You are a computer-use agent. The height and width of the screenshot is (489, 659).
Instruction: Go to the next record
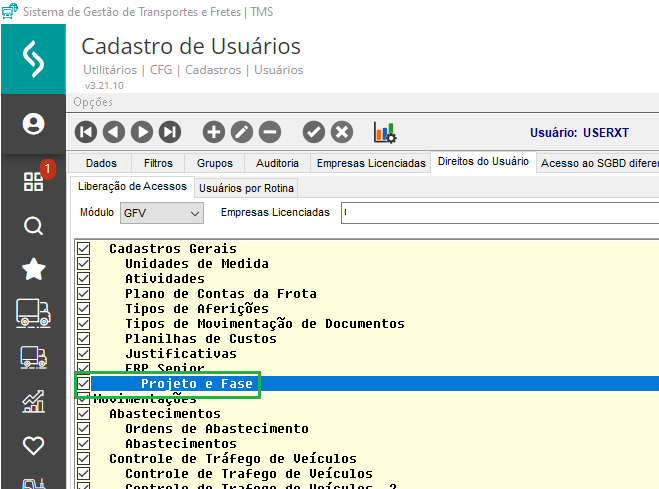click(142, 132)
